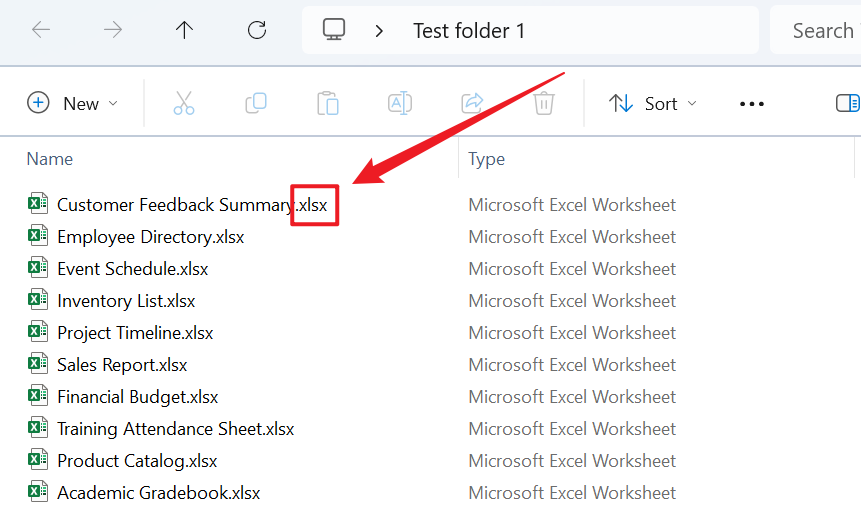
Task: Click the Delete trash can icon
Action: [544, 103]
